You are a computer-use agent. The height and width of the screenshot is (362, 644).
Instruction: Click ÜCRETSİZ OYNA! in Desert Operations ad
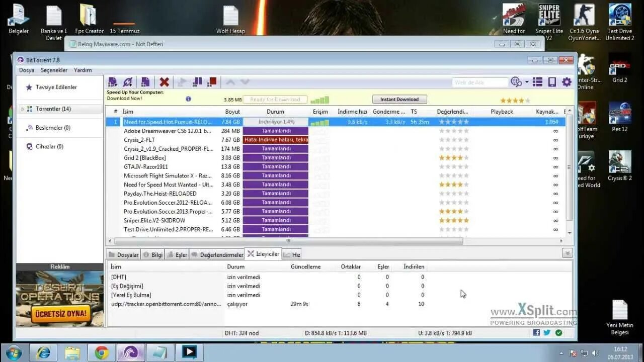pyautogui.click(x=60, y=315)
